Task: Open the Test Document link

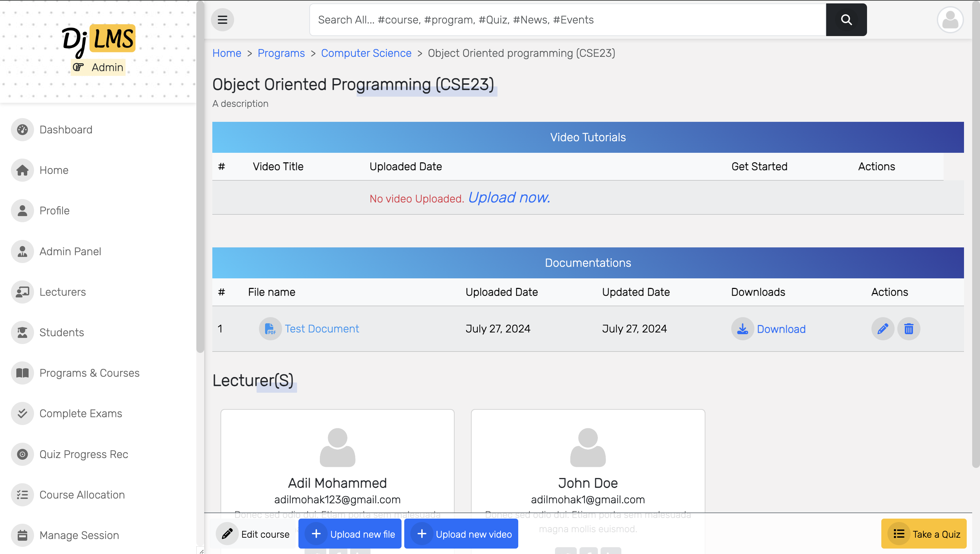Action: (x=322, y=329)
